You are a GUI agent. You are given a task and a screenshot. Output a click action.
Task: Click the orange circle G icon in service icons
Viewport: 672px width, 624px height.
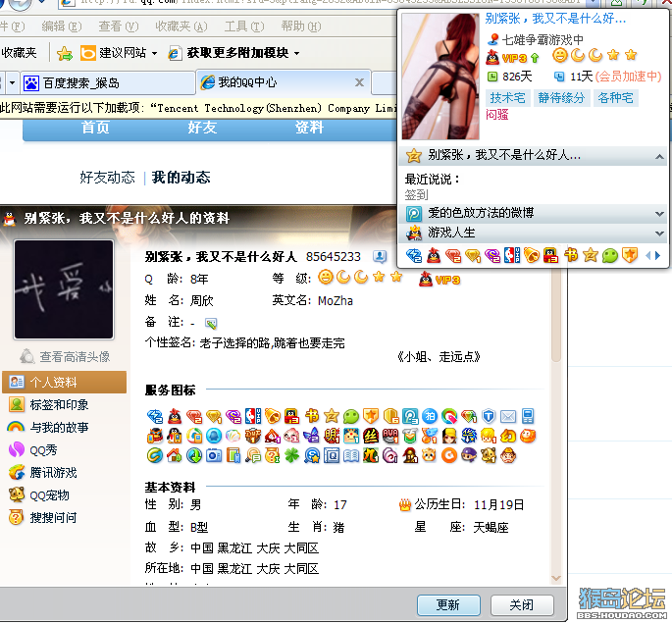[x=449, y=455]
